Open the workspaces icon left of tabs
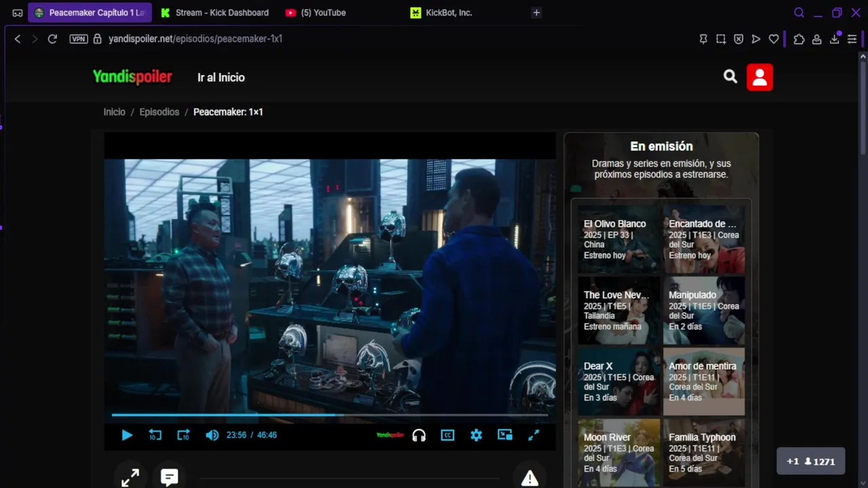The image size is (868, 488). pos(18,12)
